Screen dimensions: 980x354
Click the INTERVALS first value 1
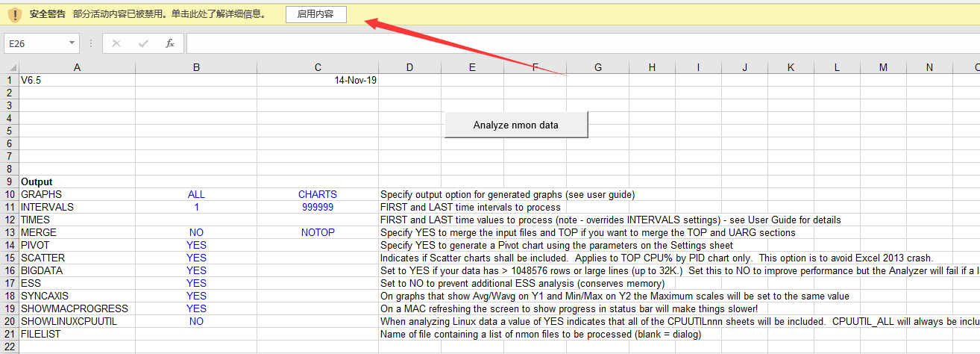point(196,207)
